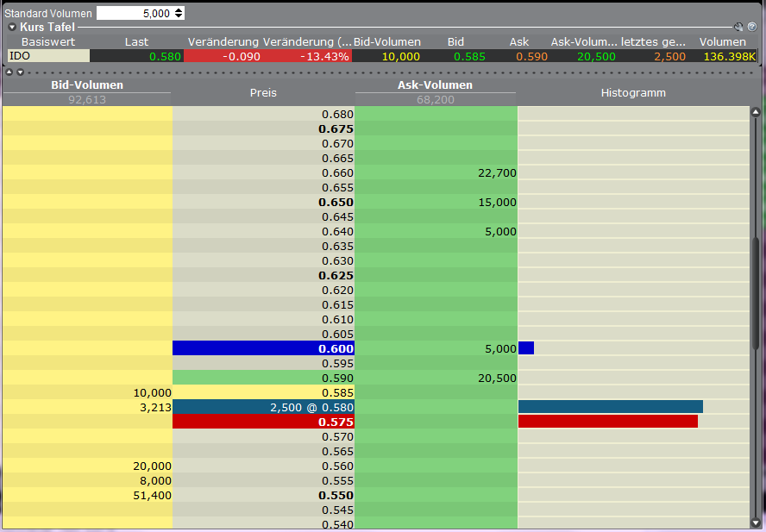Click the ask volume 5,000 at price 0.640
The image size is (766, 532).
(x=500, y=232)
